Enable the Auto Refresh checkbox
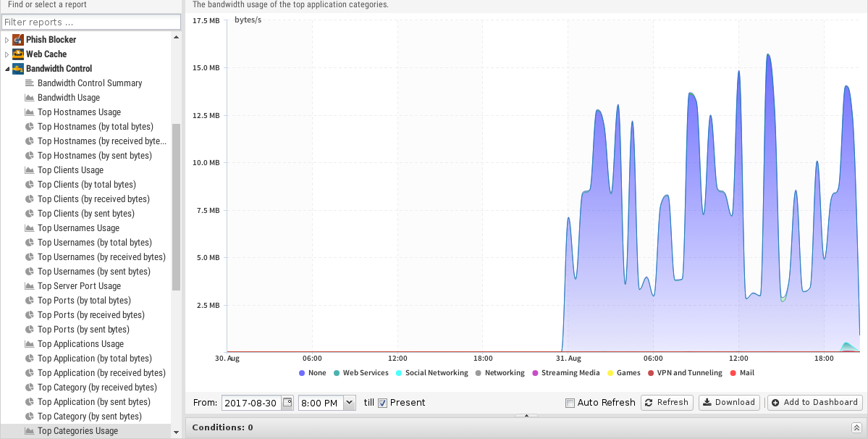The height and width of the screenshot is (439, 868). (x=570, y=403)
